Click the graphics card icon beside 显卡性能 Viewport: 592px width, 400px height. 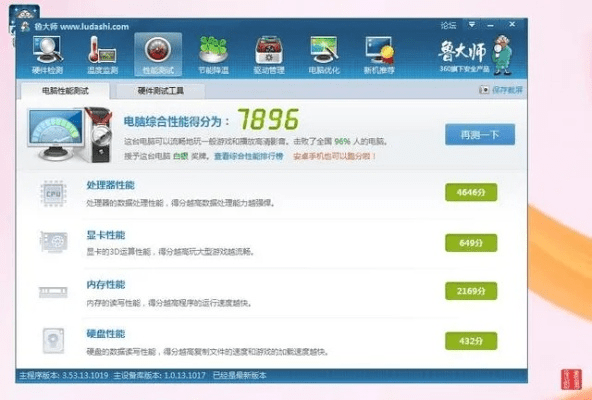coord(54,242)
